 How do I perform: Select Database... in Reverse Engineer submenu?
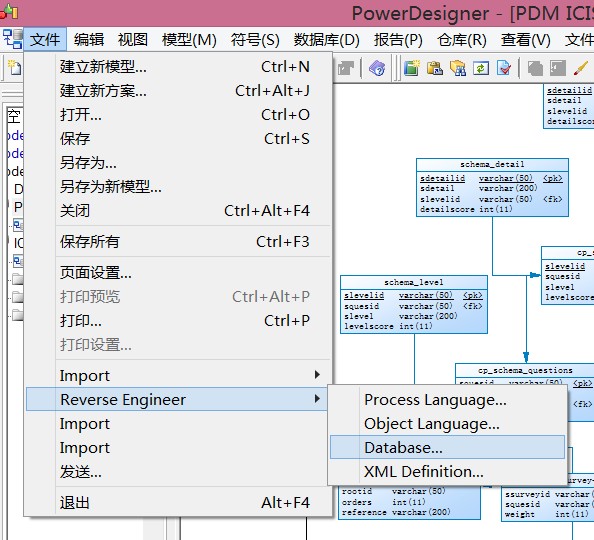click(447, 448)
